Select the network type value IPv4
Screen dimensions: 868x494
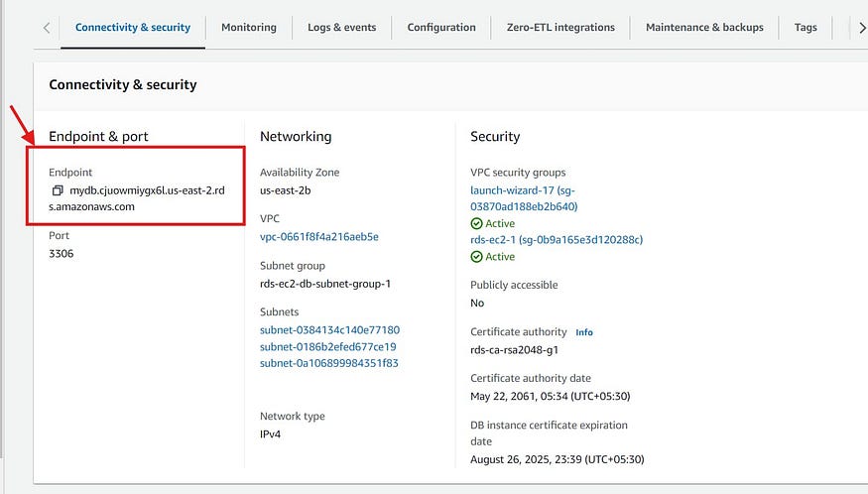[270, 434]
